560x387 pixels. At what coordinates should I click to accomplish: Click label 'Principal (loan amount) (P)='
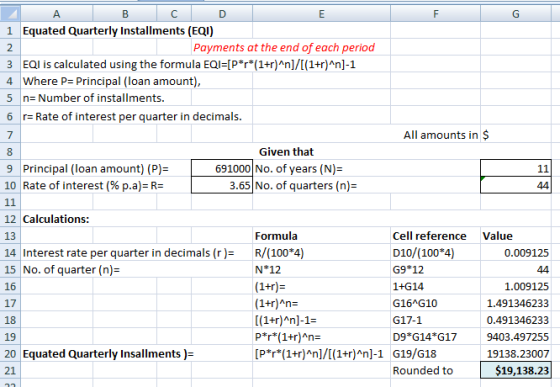(x=95, y=169)
